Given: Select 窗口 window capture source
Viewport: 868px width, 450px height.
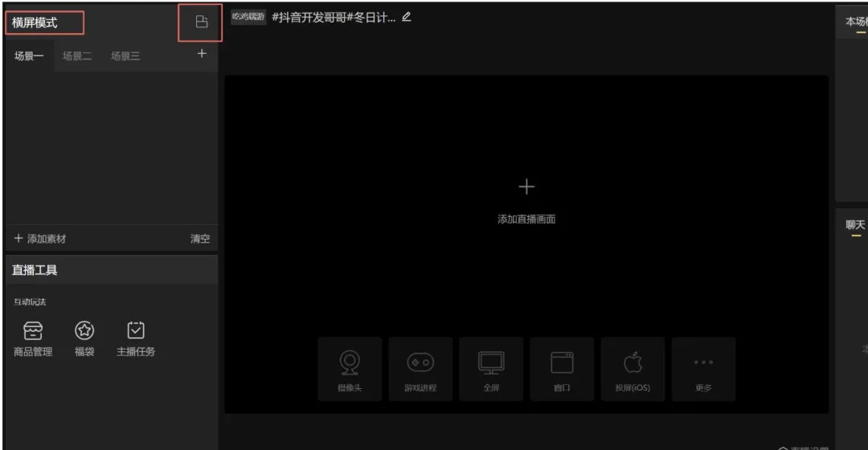Looking at the screenshot, I should [x=562, y=369].
